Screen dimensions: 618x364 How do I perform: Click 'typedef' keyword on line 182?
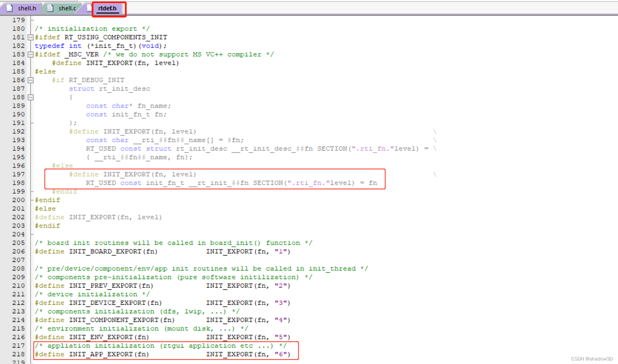(50, 46)
